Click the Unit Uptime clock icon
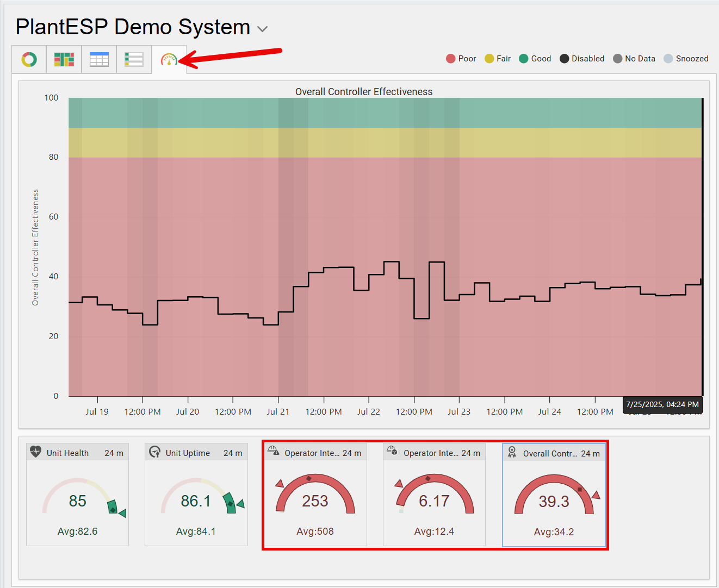The height and width of the screenshot is (588, 719). click(155, 452)
